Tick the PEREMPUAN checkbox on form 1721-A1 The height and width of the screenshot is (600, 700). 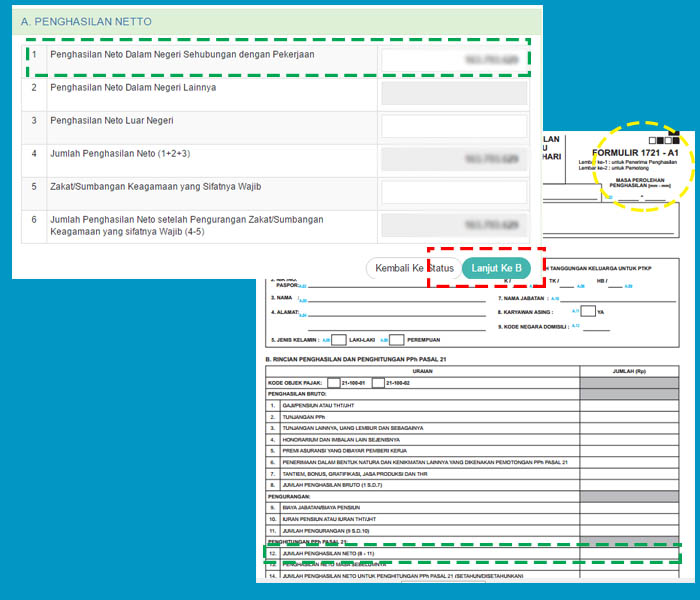(x=396, y=340)
